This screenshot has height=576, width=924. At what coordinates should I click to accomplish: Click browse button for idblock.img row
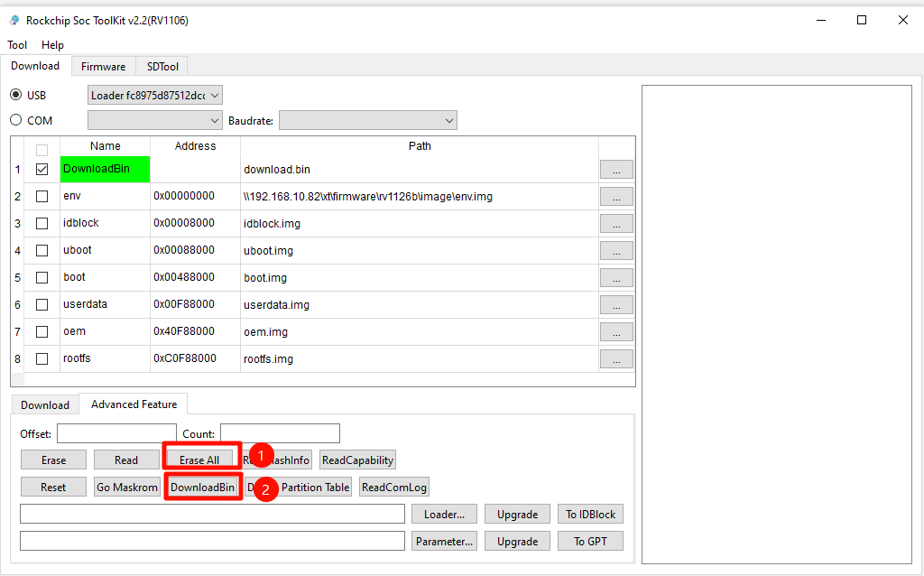615,224
